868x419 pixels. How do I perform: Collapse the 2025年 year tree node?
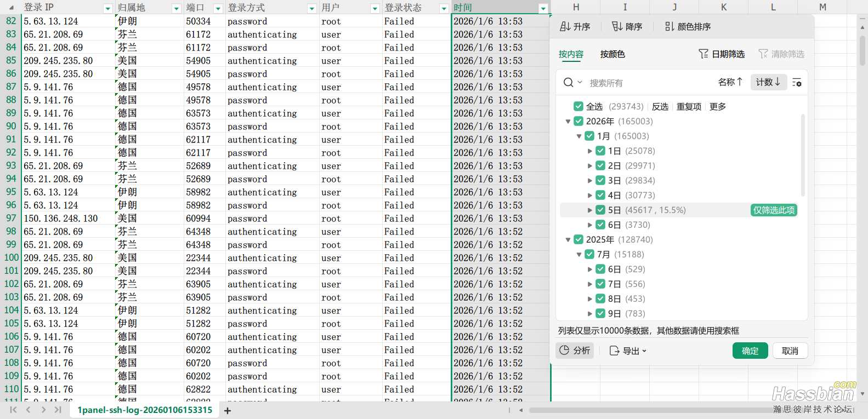tap(568, 240)
